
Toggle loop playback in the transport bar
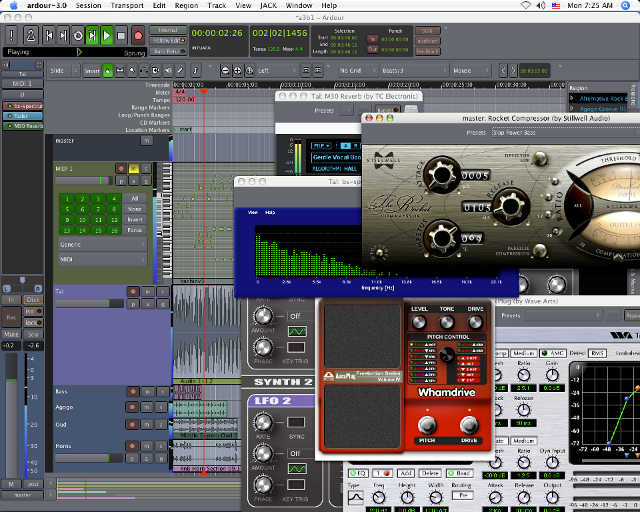[x=78, y=36]
